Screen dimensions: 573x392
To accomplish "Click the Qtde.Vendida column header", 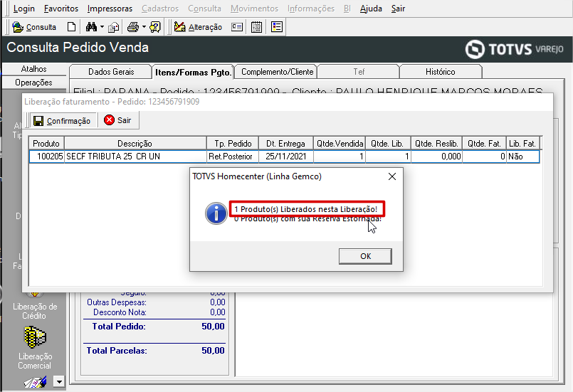I will (340, 144).
